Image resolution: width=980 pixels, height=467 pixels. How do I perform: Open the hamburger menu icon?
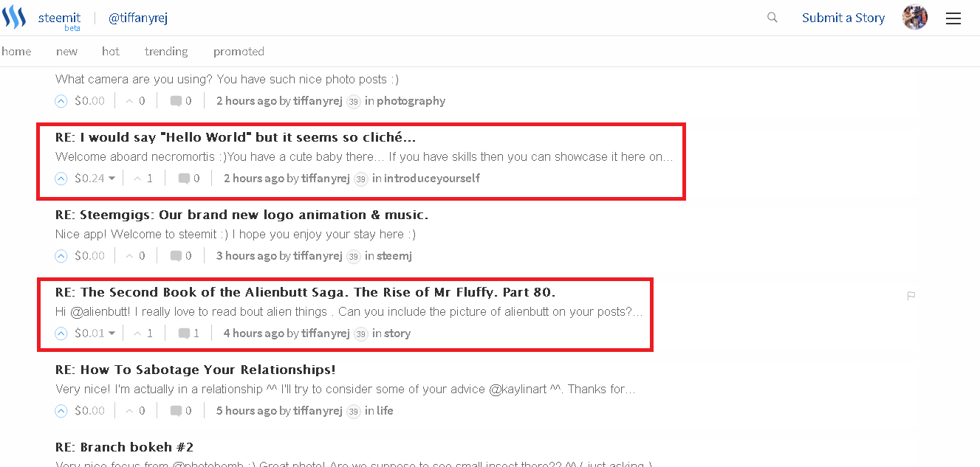(x=953, y=18)
